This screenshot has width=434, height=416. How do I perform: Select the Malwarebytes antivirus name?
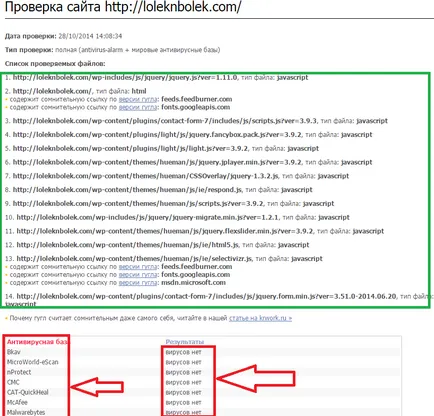[26, 412]
